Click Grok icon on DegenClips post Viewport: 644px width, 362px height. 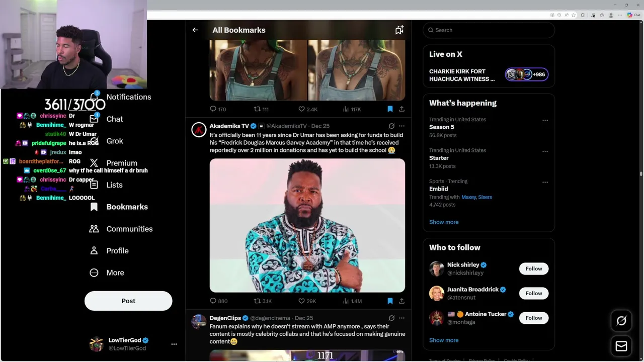pyautogui.click(x=391, y=318)
